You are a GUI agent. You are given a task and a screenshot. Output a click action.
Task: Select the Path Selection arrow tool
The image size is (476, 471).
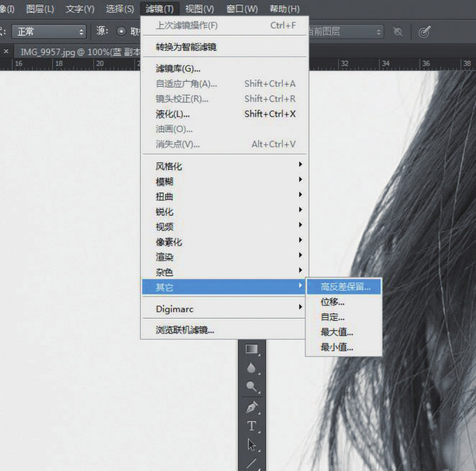252,445
